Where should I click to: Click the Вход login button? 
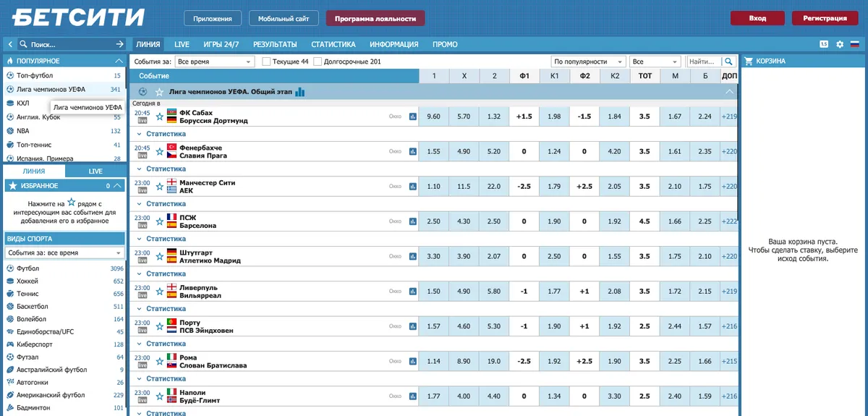click(x=757, y=18)
